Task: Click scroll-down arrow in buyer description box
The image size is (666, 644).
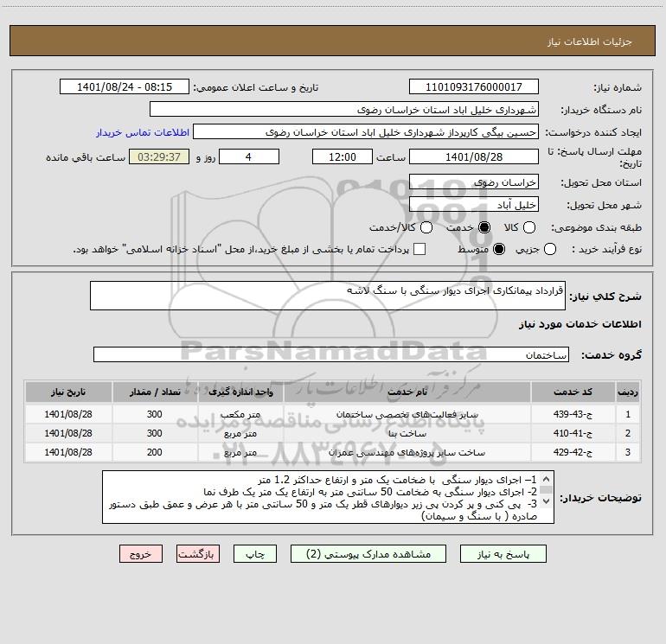Action: tap(547, 501)
